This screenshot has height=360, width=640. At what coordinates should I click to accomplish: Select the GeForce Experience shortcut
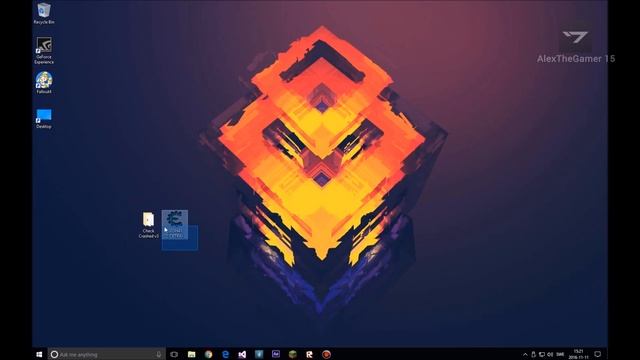[44, 50]
